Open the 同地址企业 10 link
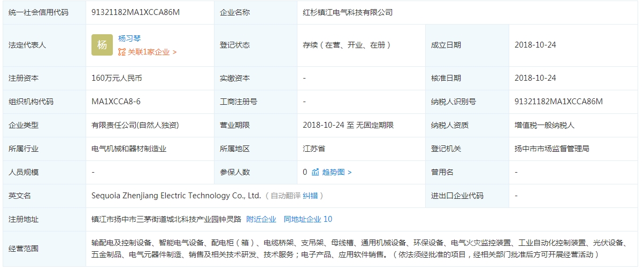This screenshot has width=644, height=271. (x=308, y=219)
